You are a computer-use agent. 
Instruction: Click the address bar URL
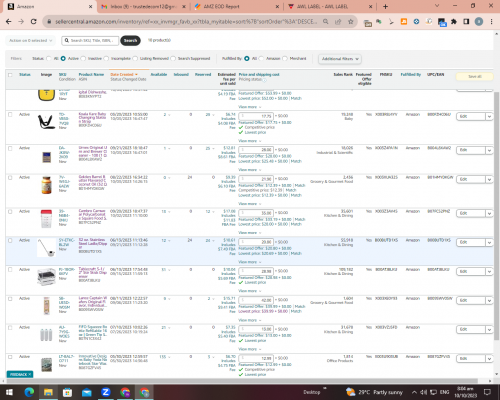click(x=186, y=22)
